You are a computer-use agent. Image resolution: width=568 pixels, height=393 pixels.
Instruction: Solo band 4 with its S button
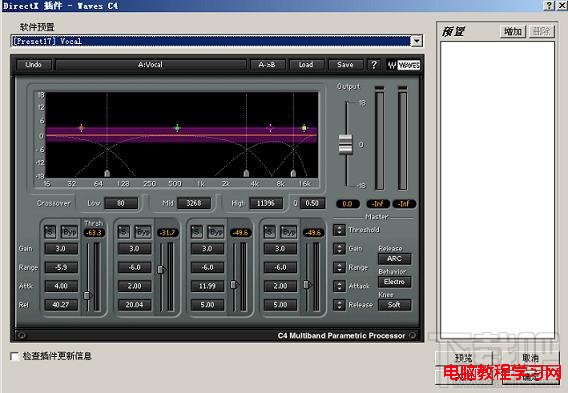(270, 232)
